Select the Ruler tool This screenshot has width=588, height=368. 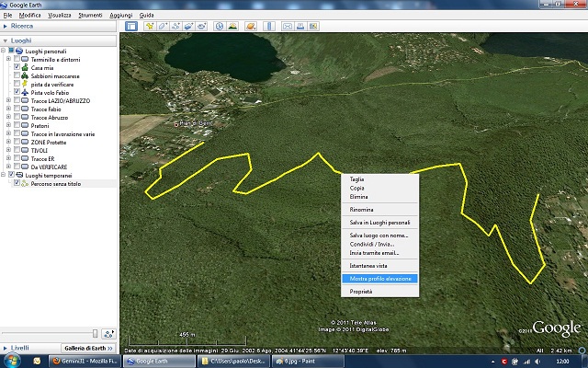269,26
